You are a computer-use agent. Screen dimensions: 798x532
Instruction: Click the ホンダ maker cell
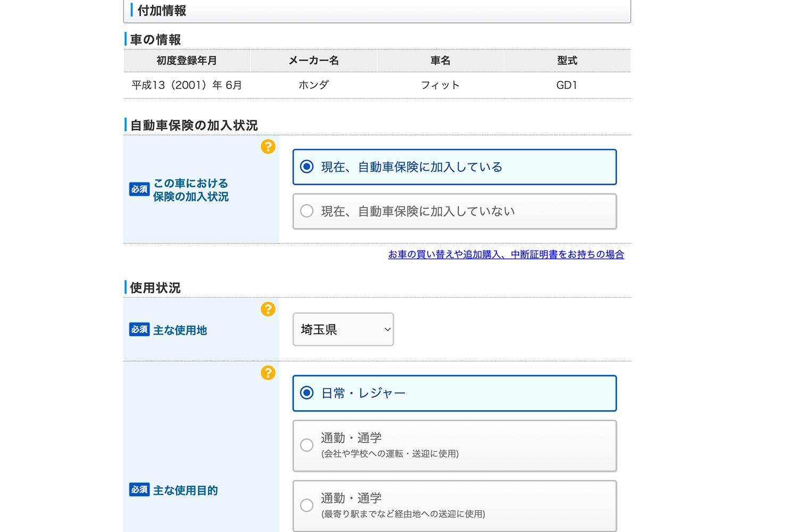tap(314, 85)
